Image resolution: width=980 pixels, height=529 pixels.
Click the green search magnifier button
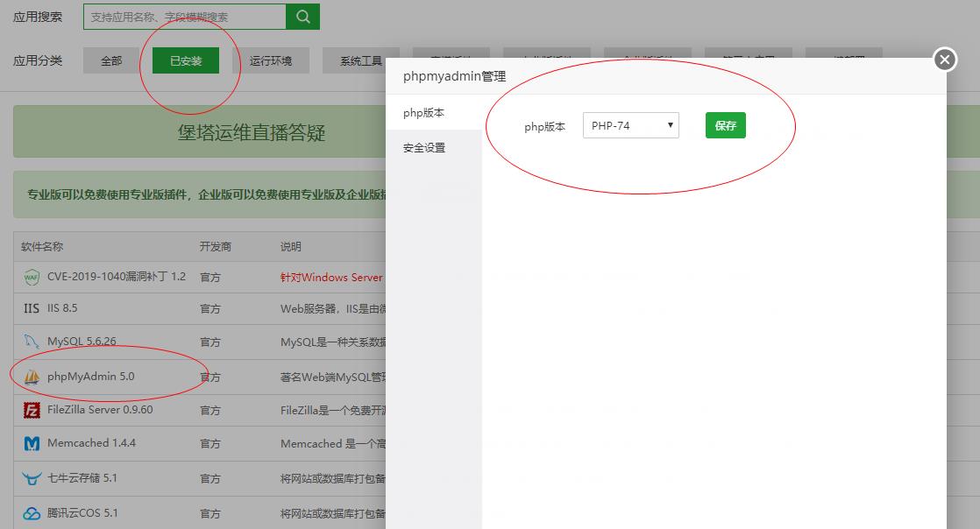tap(302, 17)
